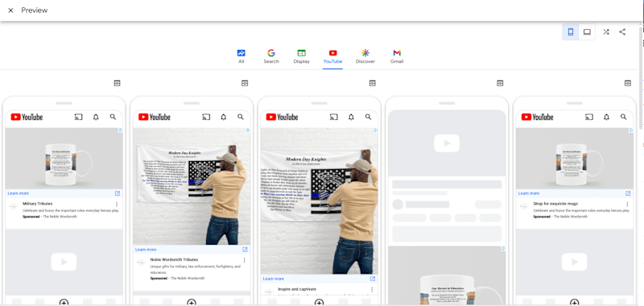The height and width of the screenshot is (306, 644).
Task: Select the All channels tab
Action: click(x=241, y=56)
